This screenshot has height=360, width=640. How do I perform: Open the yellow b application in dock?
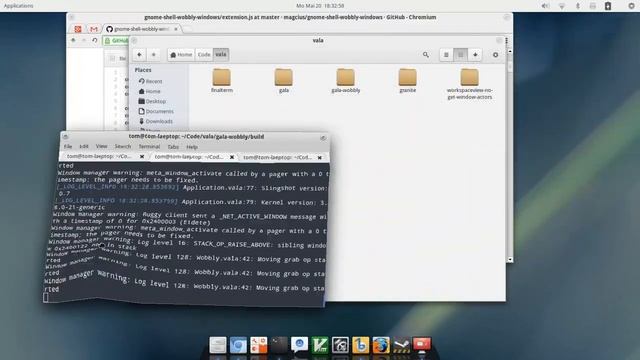360,345
